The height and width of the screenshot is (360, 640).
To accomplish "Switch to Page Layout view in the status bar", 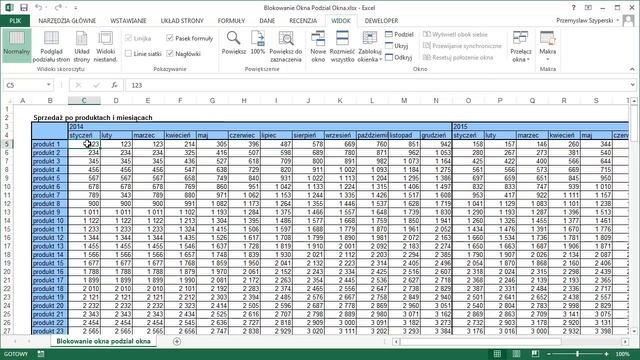I will click(x=516, y=354).
